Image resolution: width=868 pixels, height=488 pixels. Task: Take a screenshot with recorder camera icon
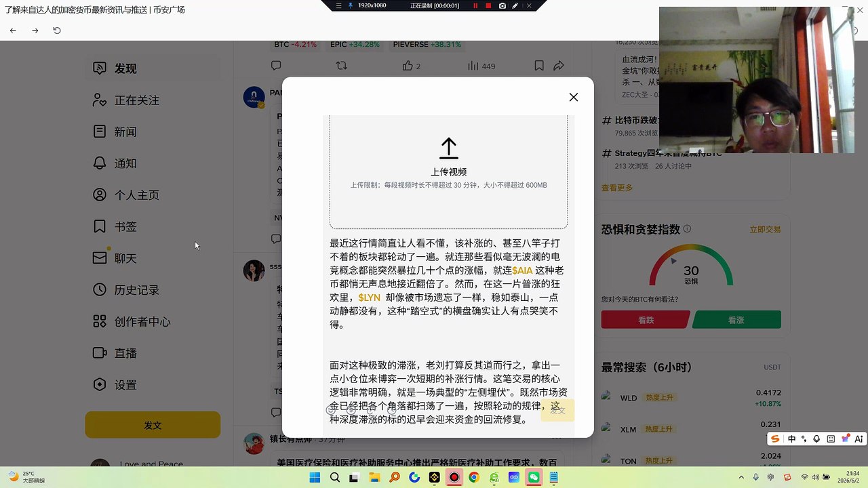point(502,5)
